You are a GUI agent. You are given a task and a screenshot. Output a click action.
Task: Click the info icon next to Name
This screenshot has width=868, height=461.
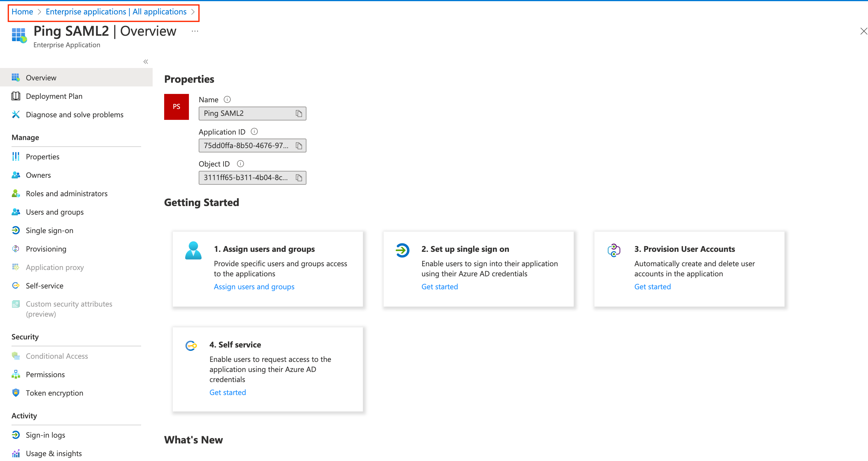click(x=228, y=99)
